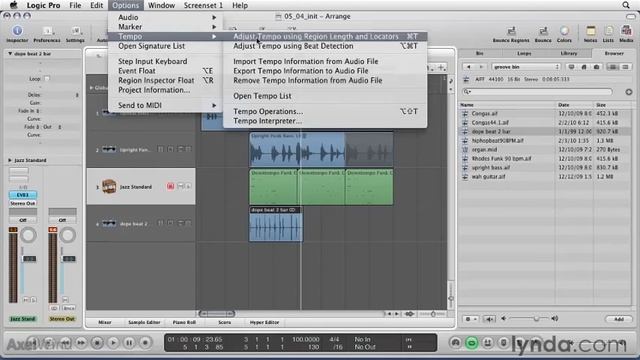Open the Mixer editor tab
This screenshot has width=640, height=360.
click(105, 322)
